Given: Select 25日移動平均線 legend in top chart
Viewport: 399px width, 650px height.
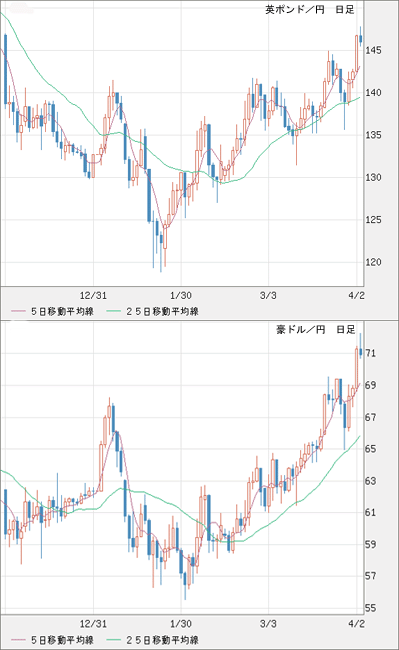Looking at the screenshot, I should [x=152, y=311].
